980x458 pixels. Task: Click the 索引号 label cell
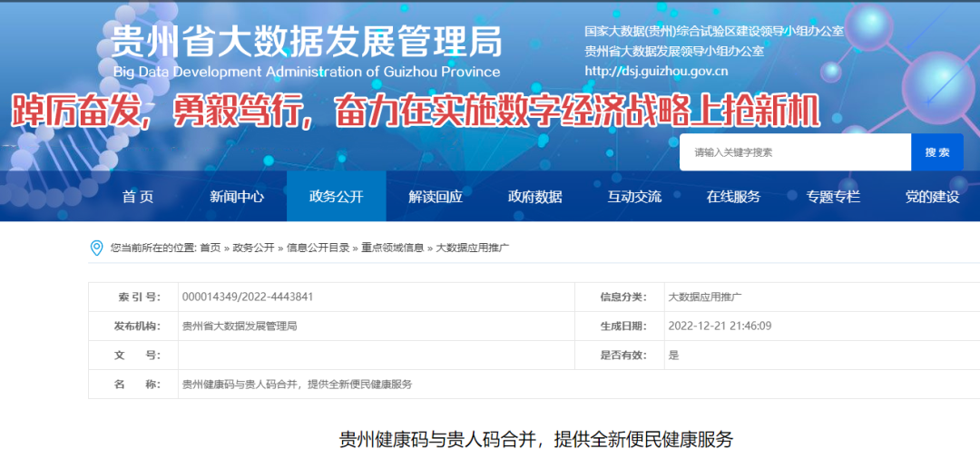(133, 297)
